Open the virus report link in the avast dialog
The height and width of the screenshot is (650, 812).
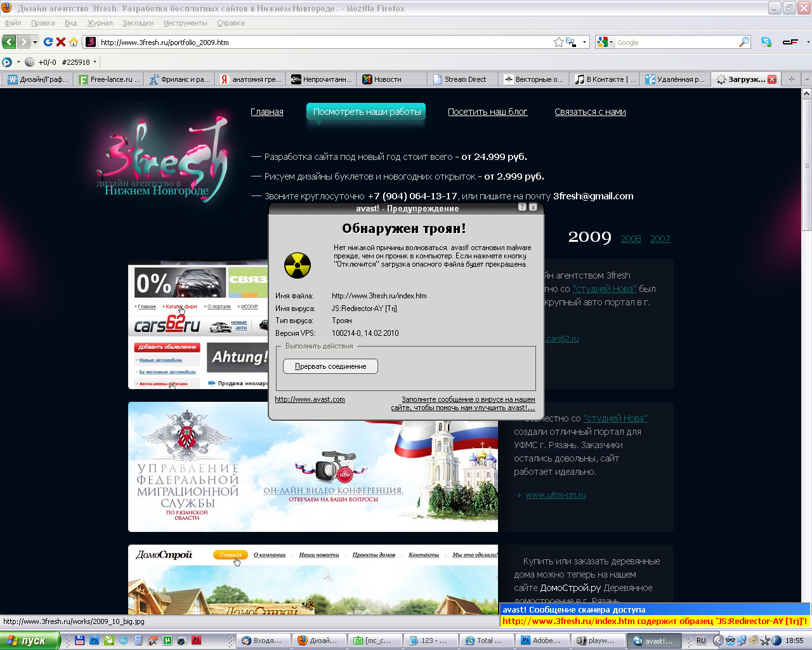[463, 404]
